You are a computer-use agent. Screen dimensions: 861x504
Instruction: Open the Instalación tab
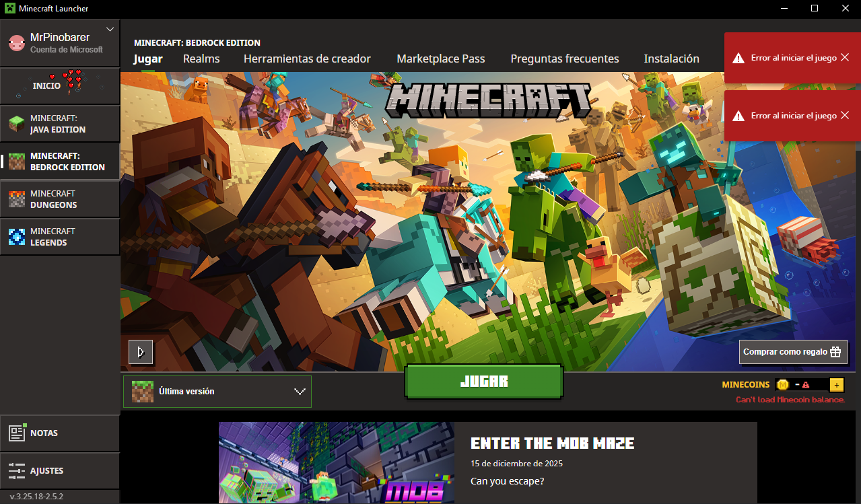click(671, 59)
